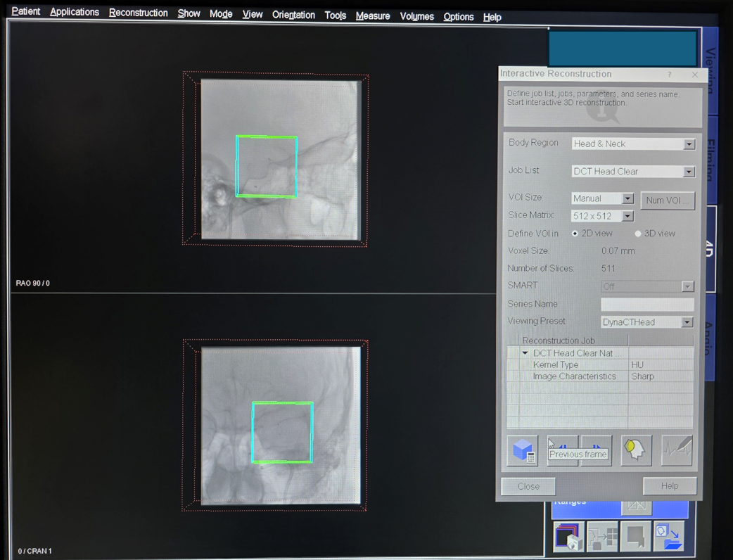Click the head-to-folder export icon
The height and width of the screenshot is (560, 733).
[669, 537]
